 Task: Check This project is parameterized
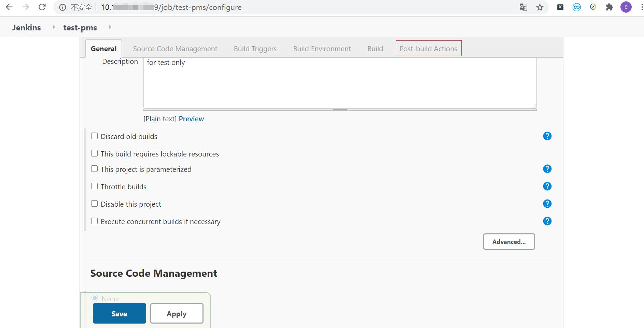95,169
